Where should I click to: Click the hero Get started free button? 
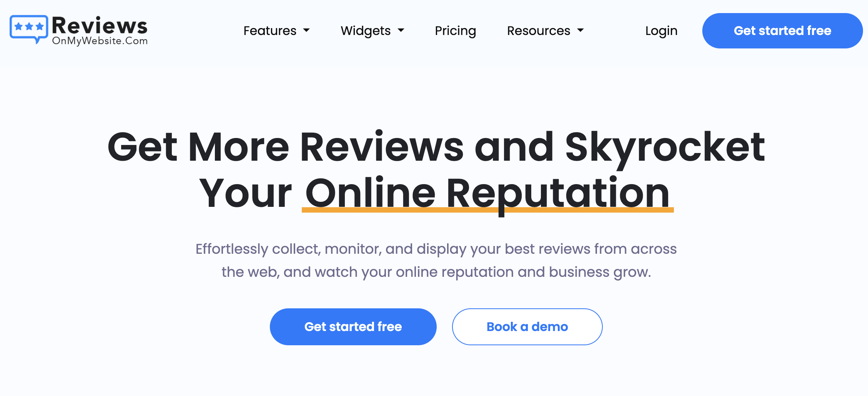pos(353,327)
